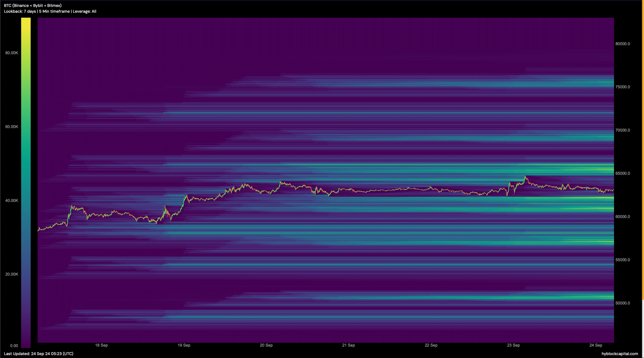Viewport: 644px width, 358px height.
Task: Click the '21 Sep' date axis label
Action: (349, 345)
